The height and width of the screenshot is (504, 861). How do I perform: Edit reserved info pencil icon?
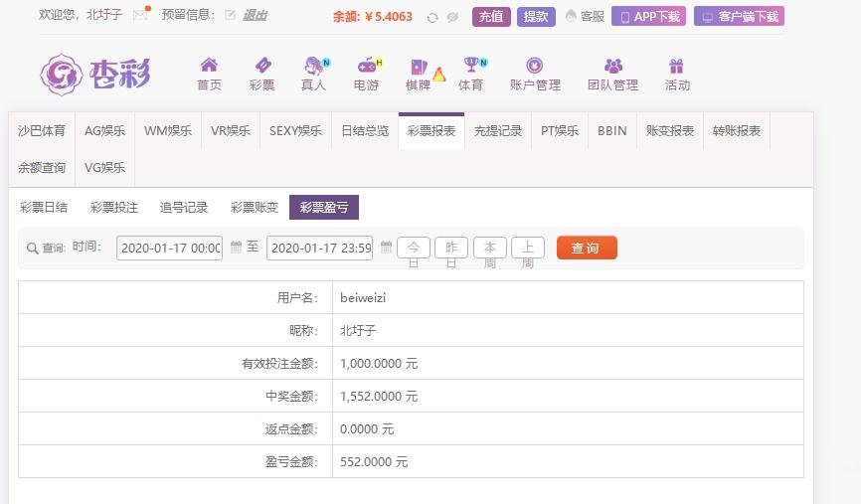230,15
